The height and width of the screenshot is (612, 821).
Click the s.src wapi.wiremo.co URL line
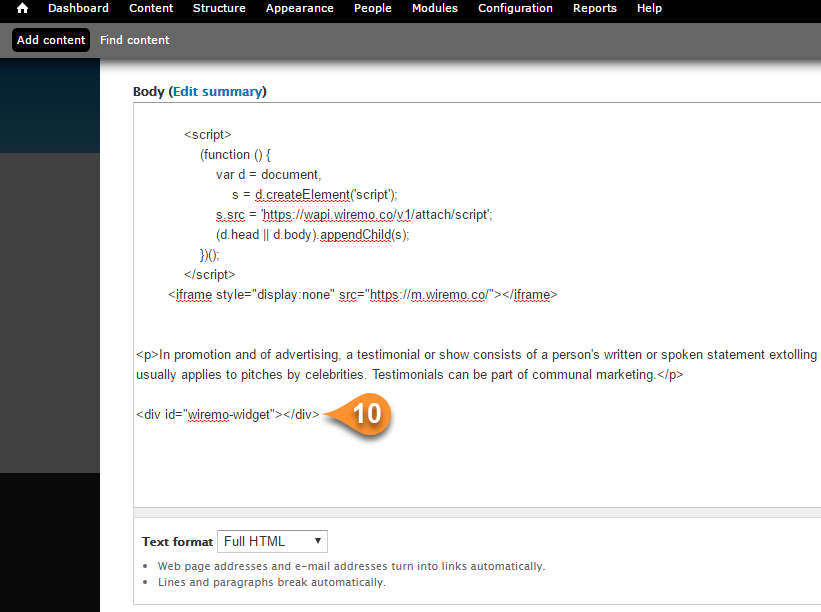[x=354, y=215]
